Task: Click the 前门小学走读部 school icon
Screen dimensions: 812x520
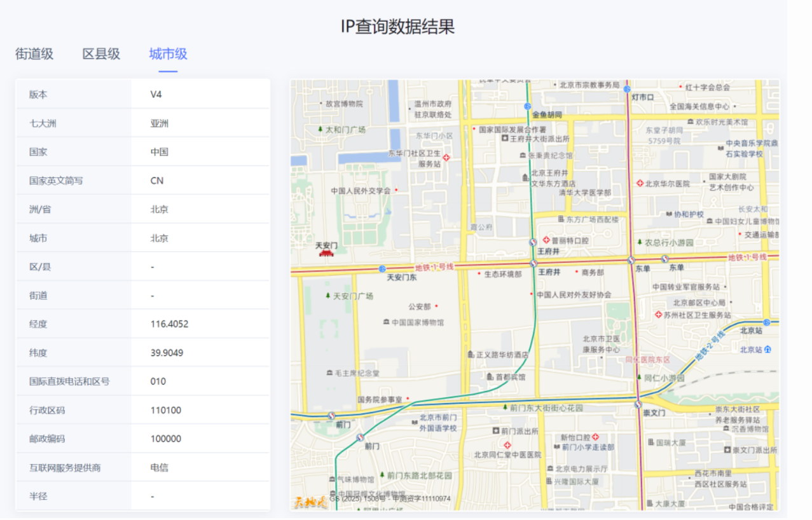Action: [557, 447]
